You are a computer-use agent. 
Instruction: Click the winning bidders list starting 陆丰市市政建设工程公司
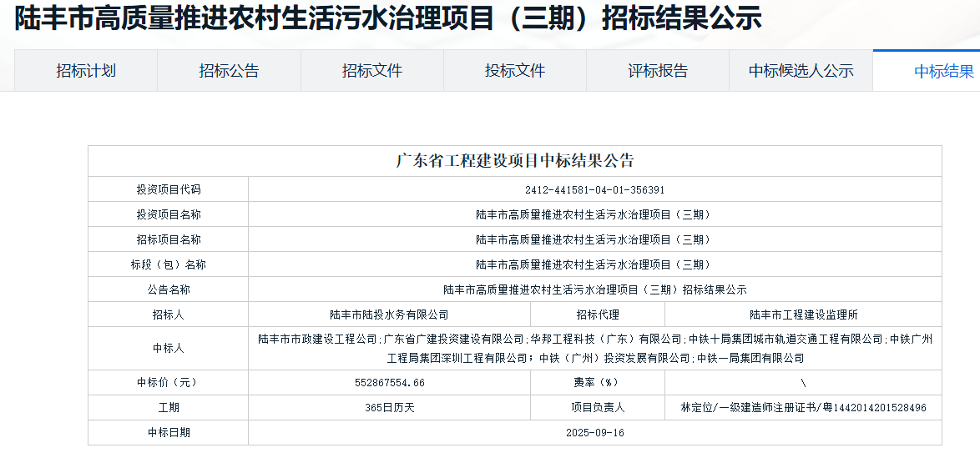(594, 348)
